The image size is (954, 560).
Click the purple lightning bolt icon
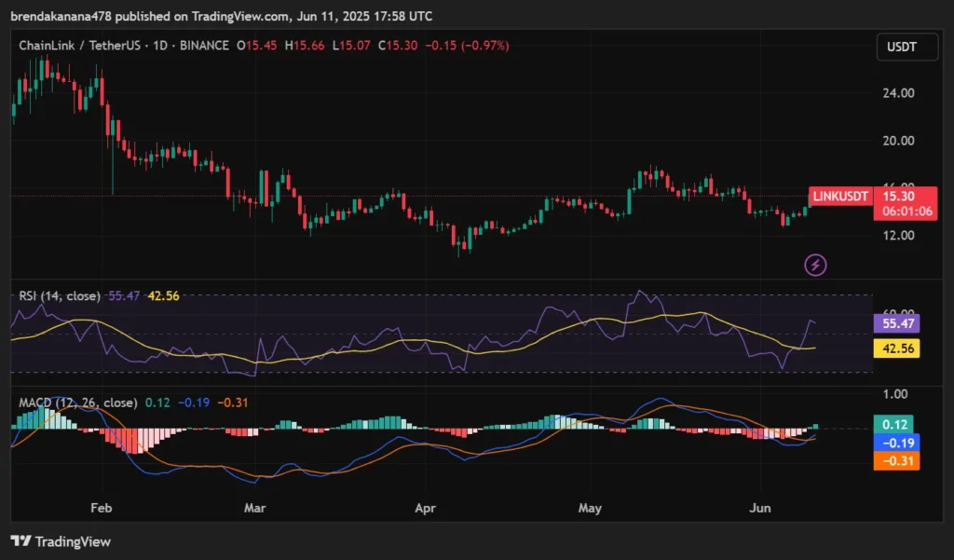tap(815, 265)
